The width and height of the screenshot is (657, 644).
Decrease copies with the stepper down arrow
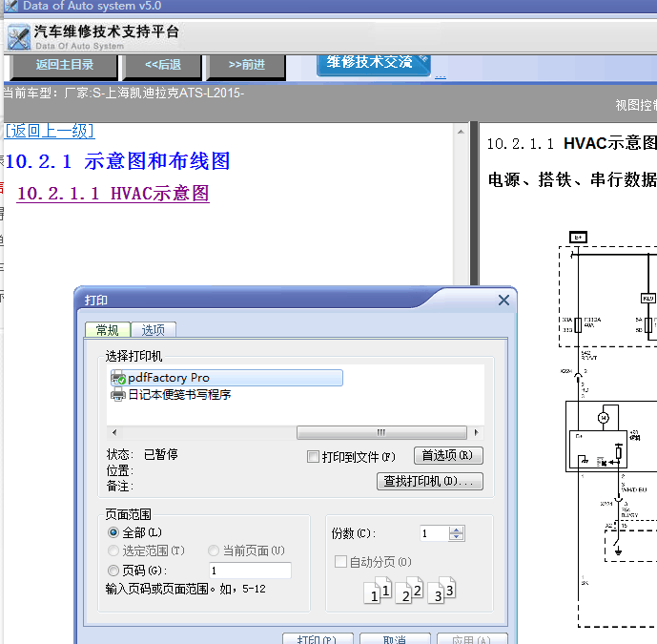[x=457, y=537]
